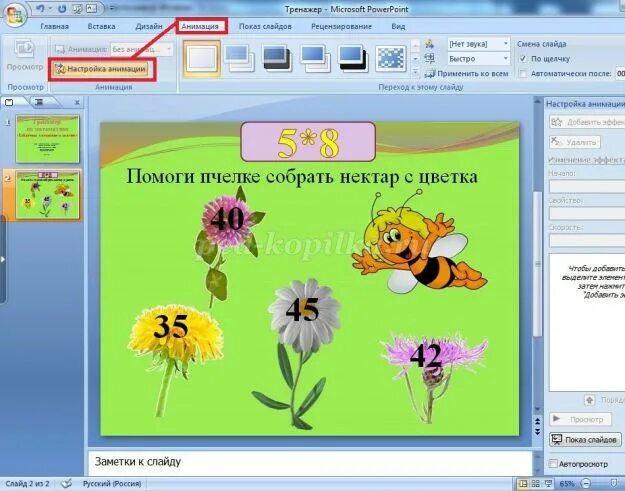The width and height of the screenshot is (625, 491).
Task: Select the Анимация ribbon tab
Action: (200, 26)
